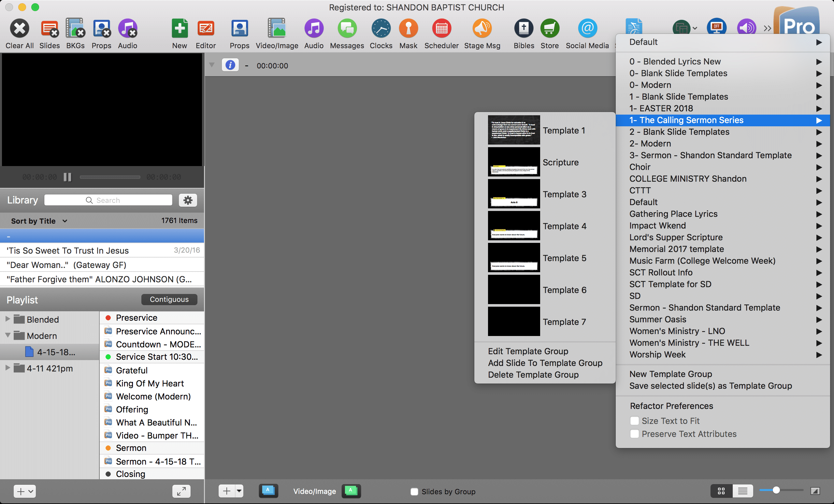This screenshot has height=504, width=834.
Task: Click the preview playback progress bar
Action: [110, 177]
